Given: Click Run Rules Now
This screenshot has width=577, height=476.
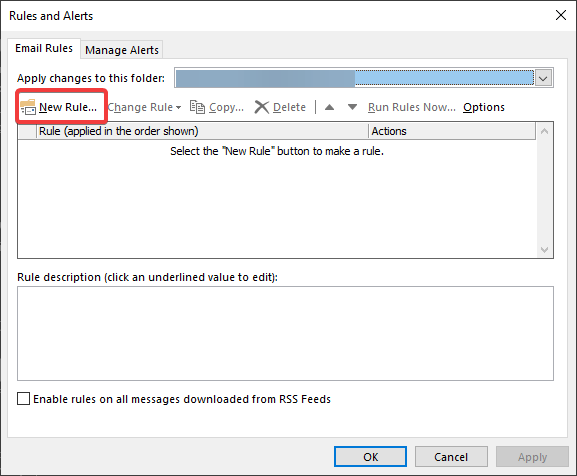Looking at the screenshot, I should 412,107.
